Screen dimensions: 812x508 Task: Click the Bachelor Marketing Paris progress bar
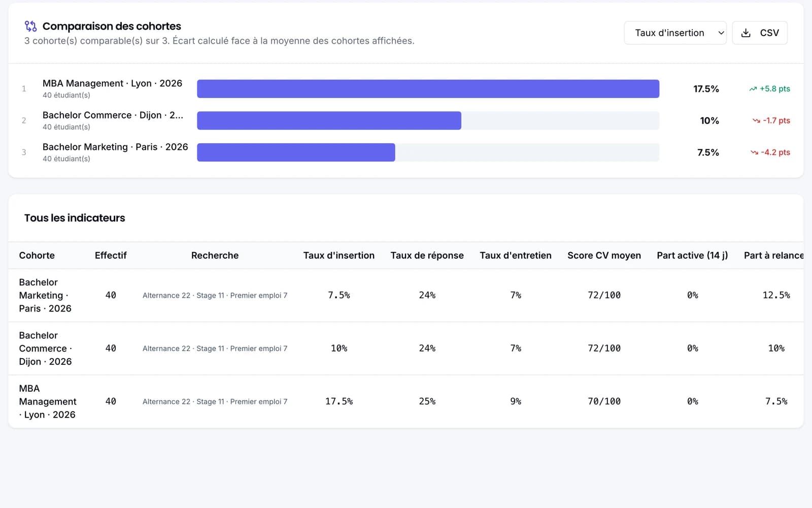pyautogui.click(x=428, y=152)
